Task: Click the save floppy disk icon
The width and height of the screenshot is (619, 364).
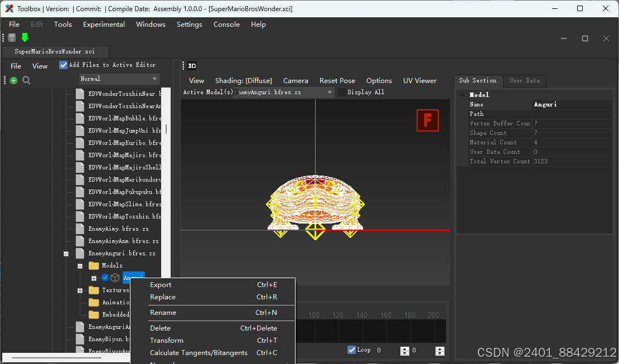Action: 12,37
